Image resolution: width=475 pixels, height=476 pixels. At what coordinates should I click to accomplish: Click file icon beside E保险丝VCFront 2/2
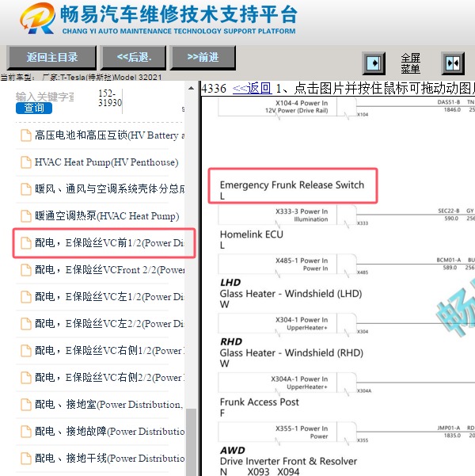click(x=26, y=270)
